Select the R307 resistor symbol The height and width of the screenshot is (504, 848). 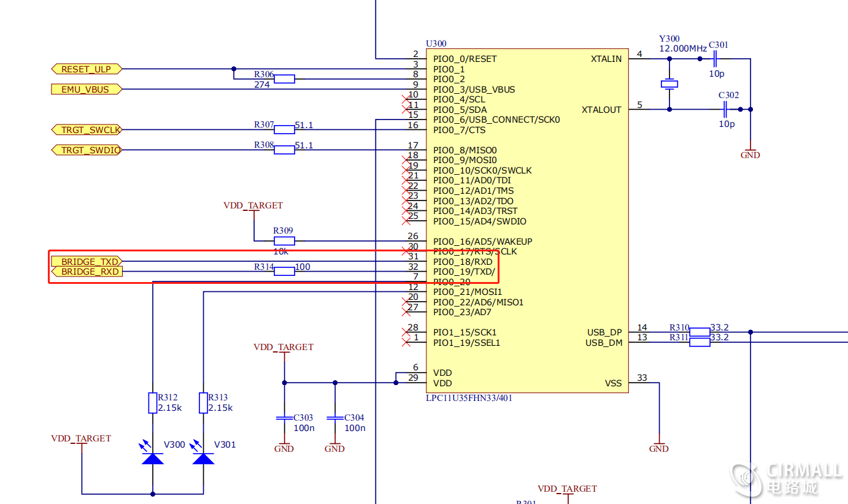click(x=284, y=129)
